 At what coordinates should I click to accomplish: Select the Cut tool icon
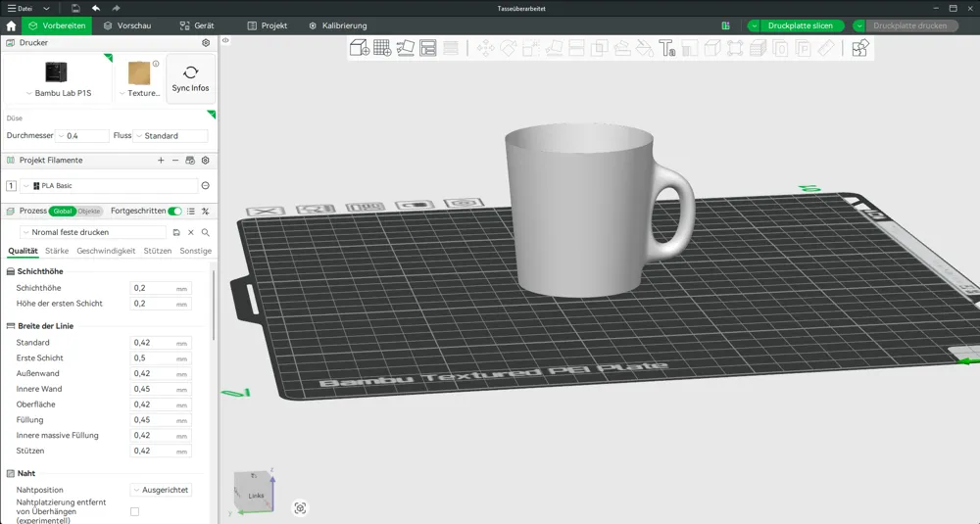576,48
